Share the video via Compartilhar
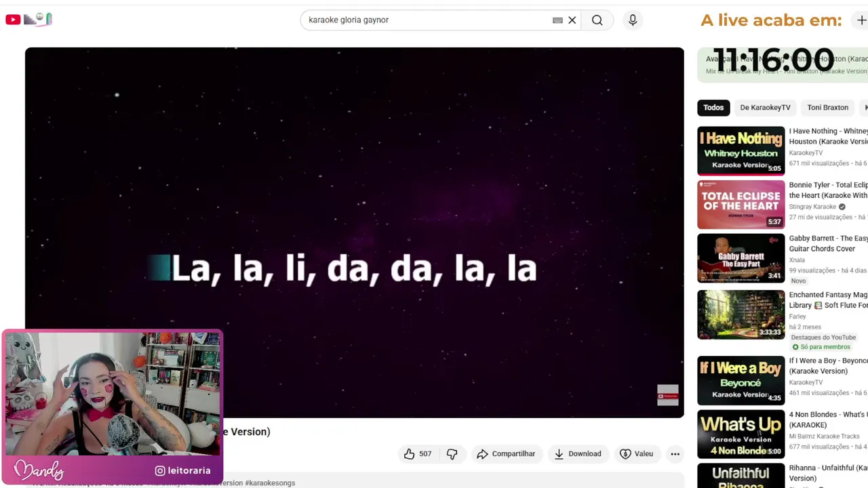Viewport: 868px width, 488px height. [506, 454]
